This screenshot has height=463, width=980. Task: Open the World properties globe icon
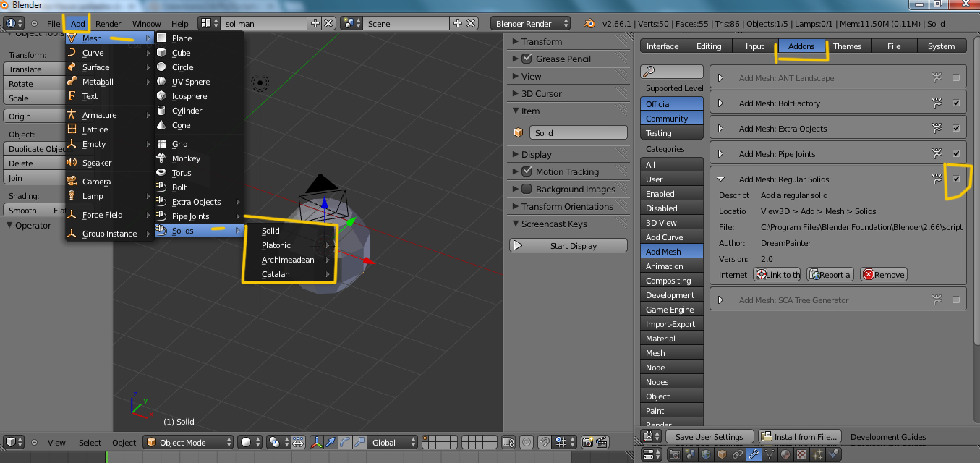pos(706,454)
